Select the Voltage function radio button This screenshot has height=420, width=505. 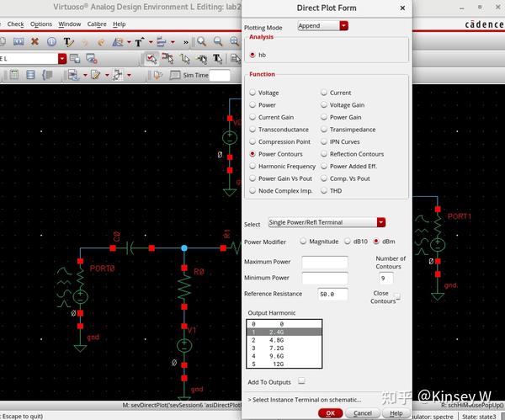click(252, 93)
